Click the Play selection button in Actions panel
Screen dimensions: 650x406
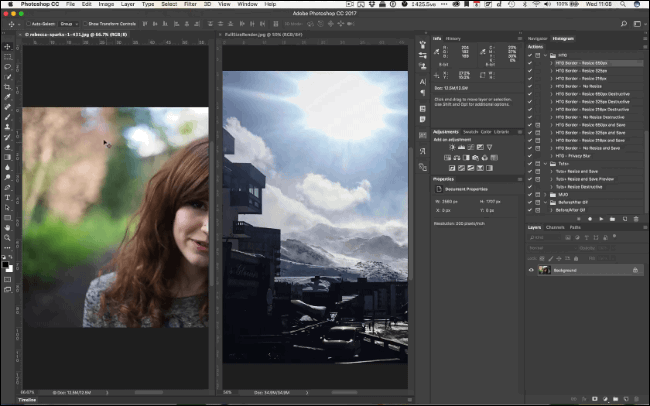coord(601,217)
